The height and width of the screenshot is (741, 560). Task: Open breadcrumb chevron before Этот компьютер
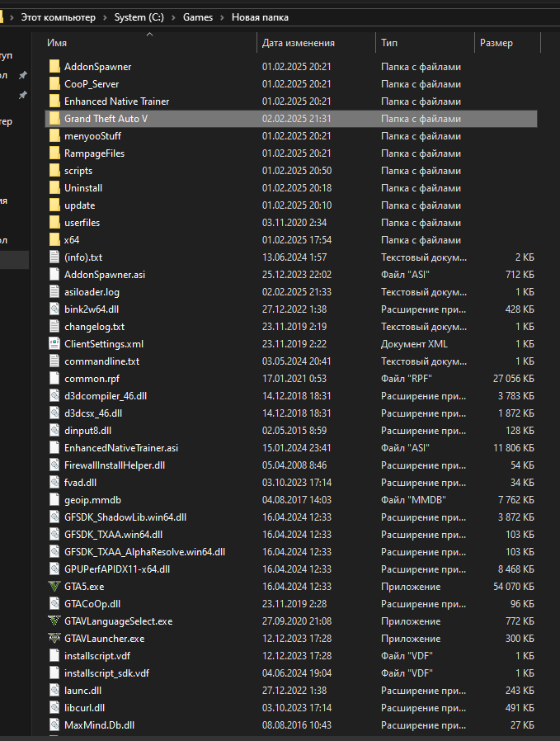pyautogui.click(x=12, y=17)
